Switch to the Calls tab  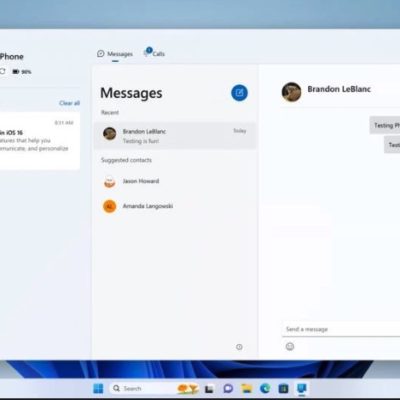[154, 53]
